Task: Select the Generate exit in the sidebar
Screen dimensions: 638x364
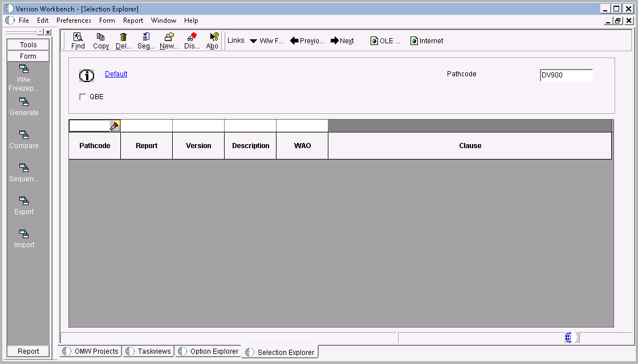Action: (x=23, y=106)
